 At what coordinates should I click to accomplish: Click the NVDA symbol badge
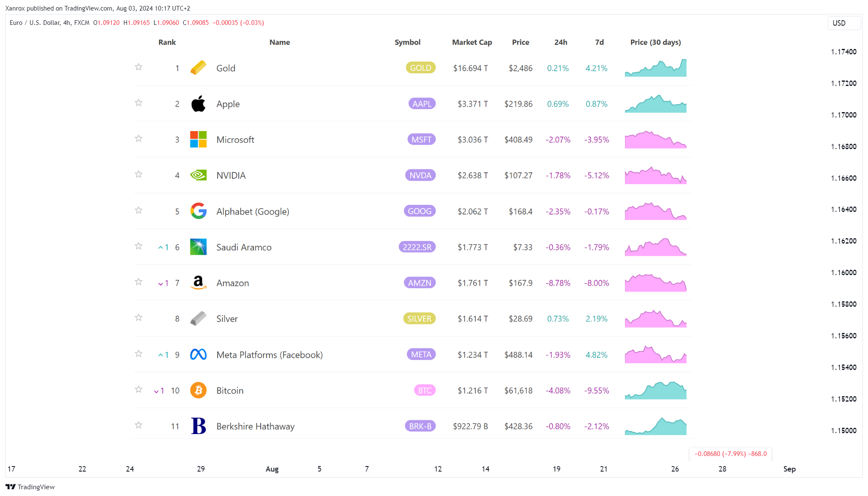(420, 175)
